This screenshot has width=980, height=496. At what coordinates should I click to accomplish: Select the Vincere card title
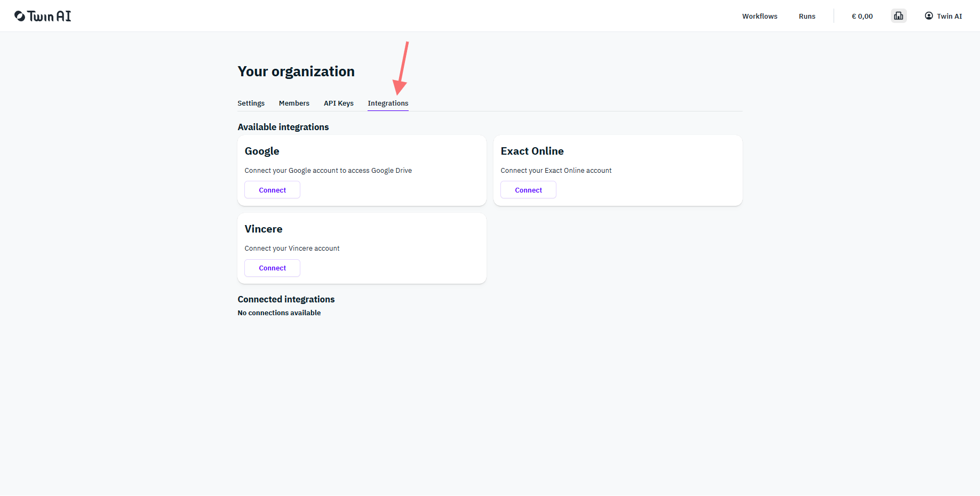(x=264, y=229)
